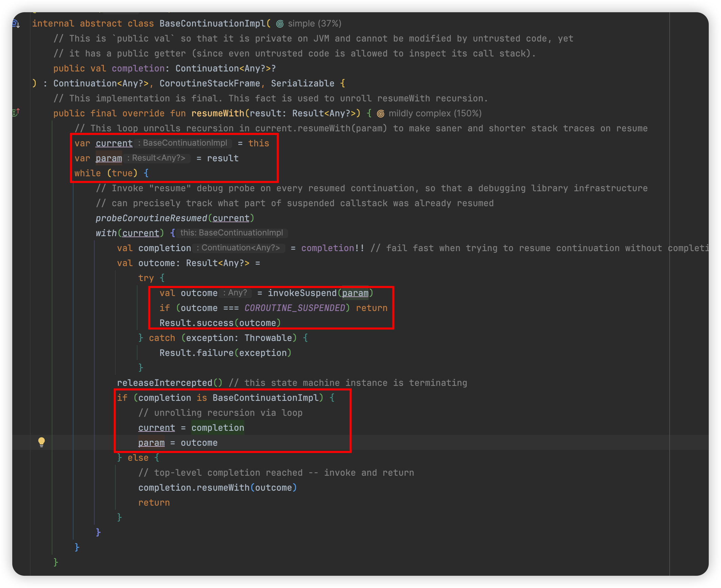721x588 pixels.
Task: Click the opening brace of while (true)
Action: point(146,173)
